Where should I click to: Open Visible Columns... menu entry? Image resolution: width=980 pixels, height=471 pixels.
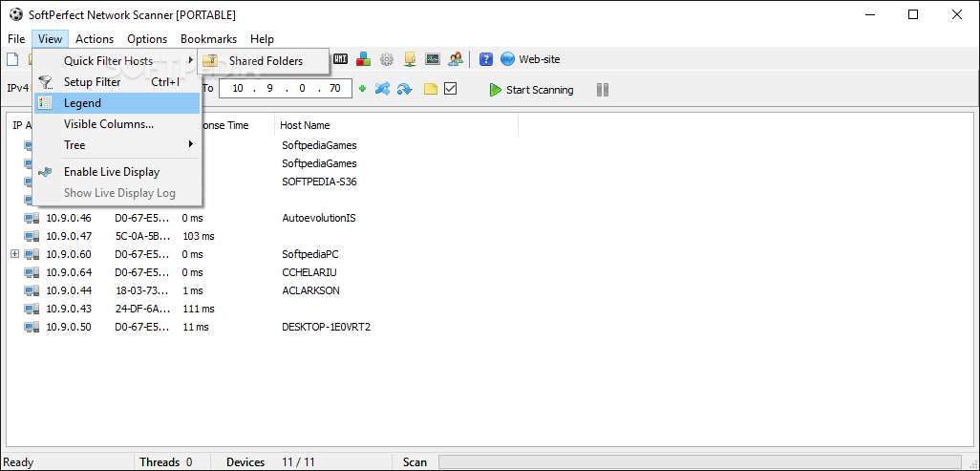point(117,124)
